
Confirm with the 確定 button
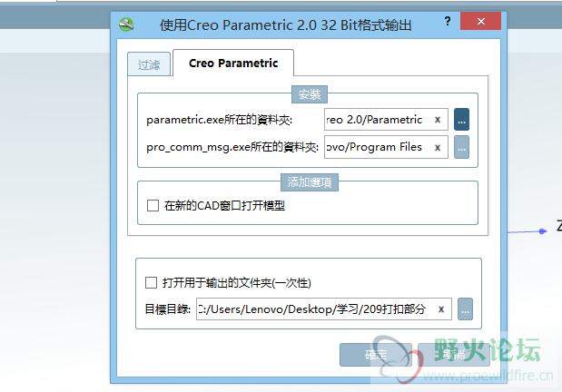pos(376,355)
